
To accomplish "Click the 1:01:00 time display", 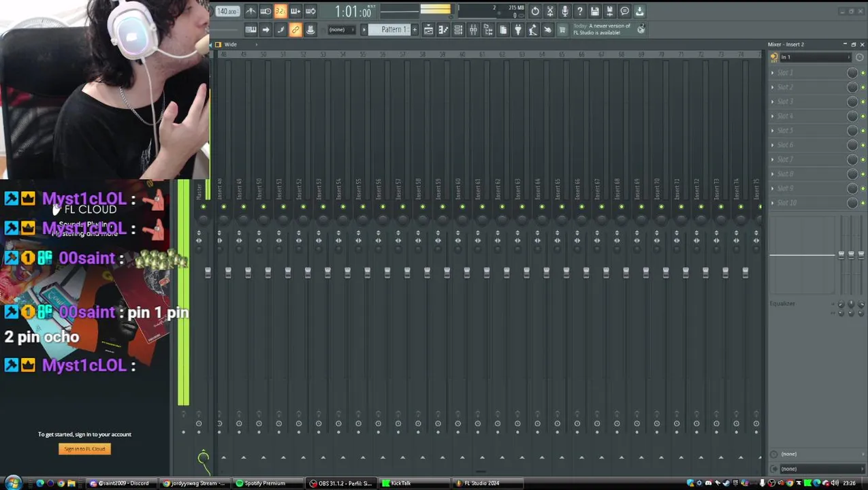I will point(353,12).
